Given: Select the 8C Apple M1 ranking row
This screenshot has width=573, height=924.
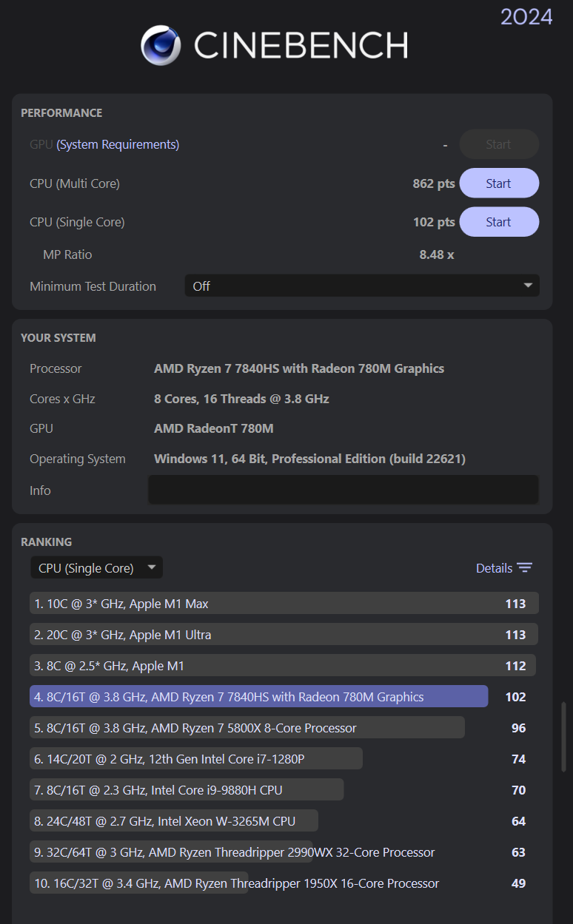Looking at the screenshot, I should pos(284,666).
